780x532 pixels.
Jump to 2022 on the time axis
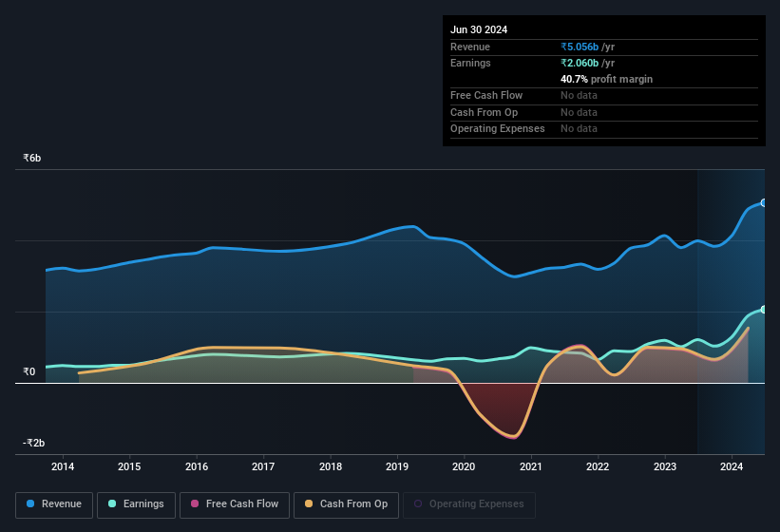tap(598, 466)
